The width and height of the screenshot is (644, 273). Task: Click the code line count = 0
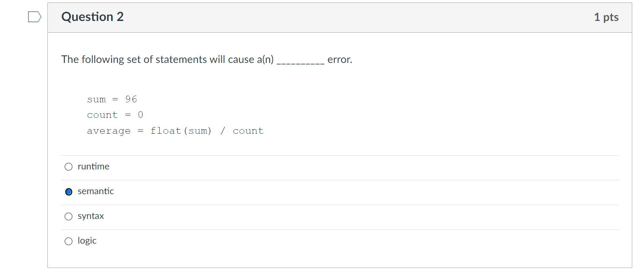115,114
